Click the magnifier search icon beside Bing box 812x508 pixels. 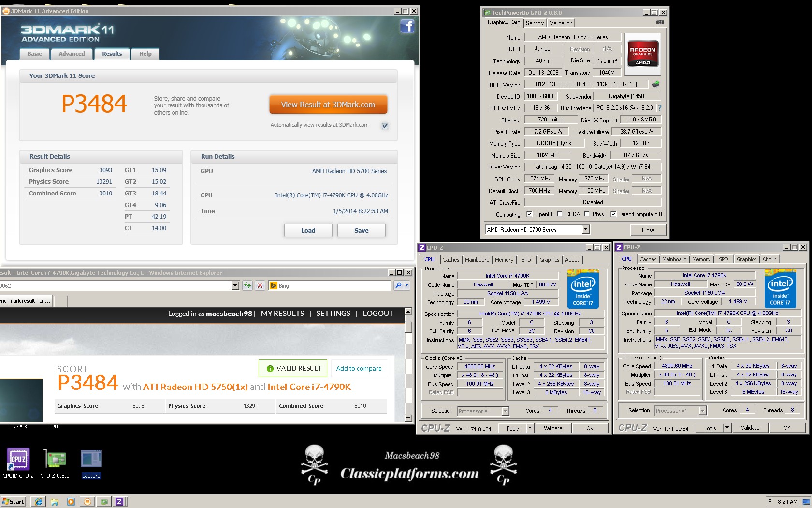pos(398,285)
